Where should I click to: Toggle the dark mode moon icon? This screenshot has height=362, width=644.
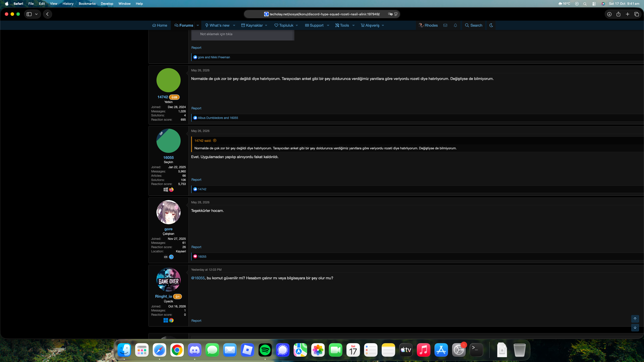pyautogui.click(x=491, y=25)
